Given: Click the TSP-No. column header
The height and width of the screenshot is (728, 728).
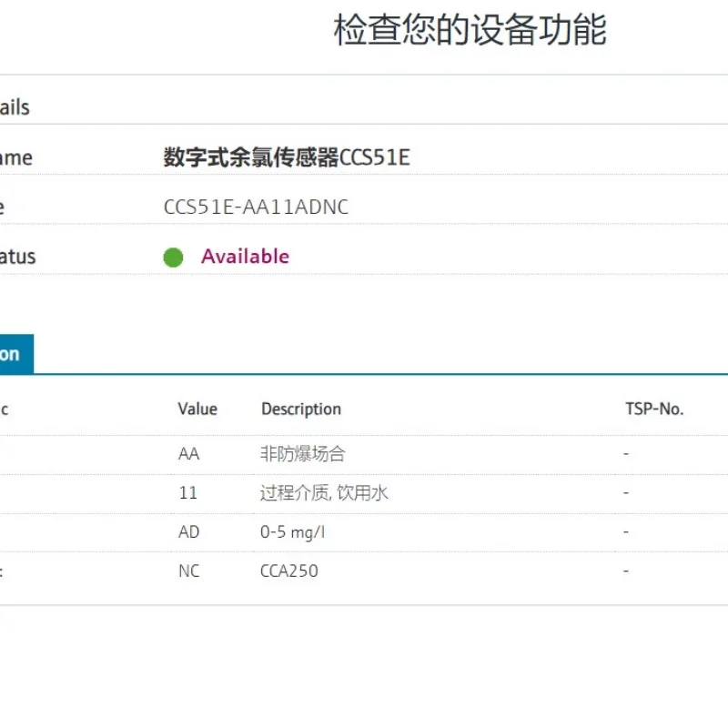Looking at the screenshot, I should tap(654, 409).
